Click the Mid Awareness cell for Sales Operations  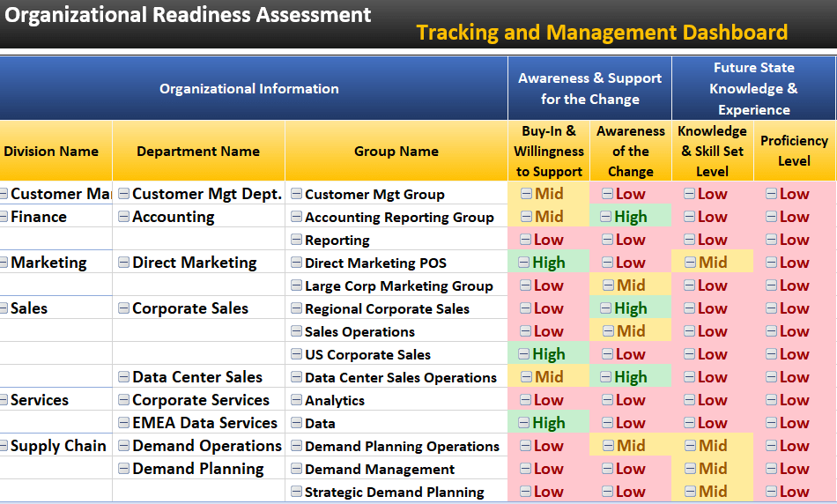[631, 331]
